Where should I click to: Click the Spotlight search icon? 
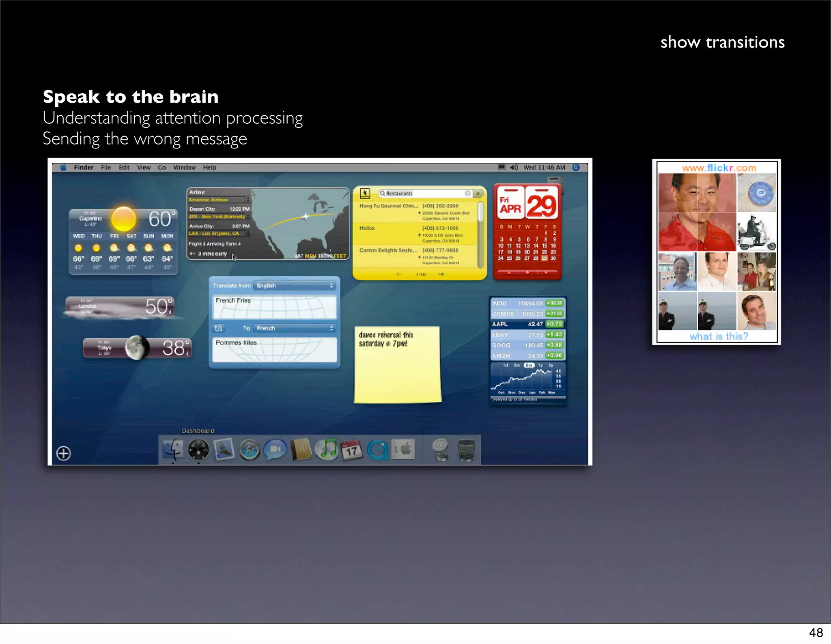pos(576,167)
